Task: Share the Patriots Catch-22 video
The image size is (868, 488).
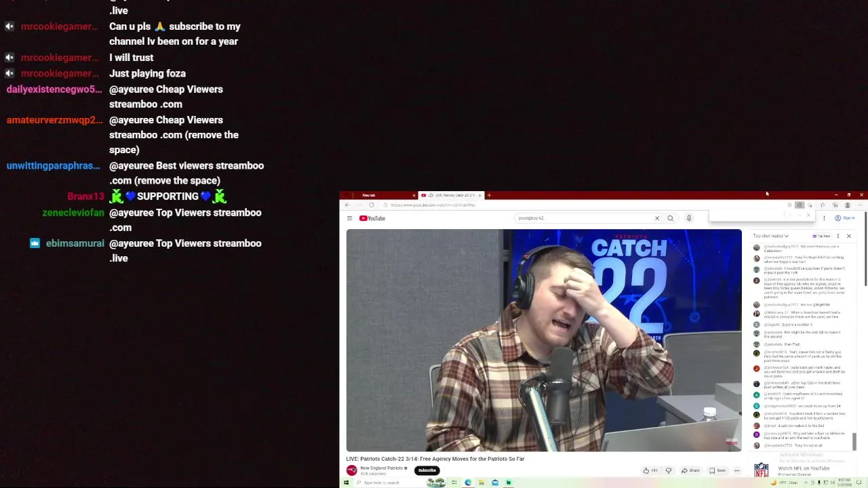Action: point(690,470)
